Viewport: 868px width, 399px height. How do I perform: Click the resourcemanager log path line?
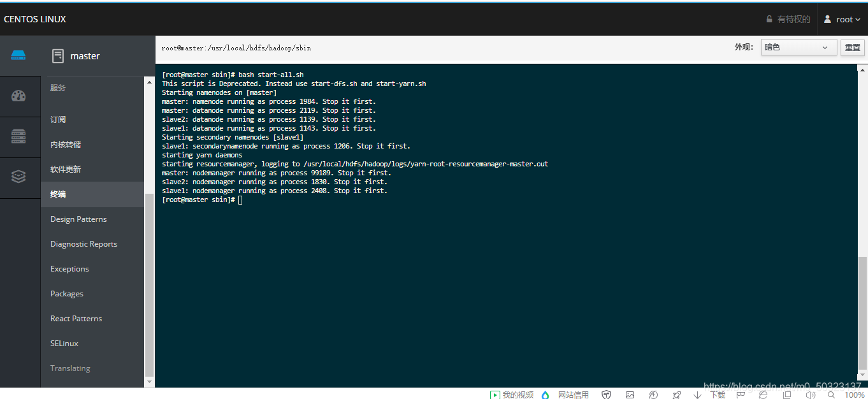tap(355, 164)
